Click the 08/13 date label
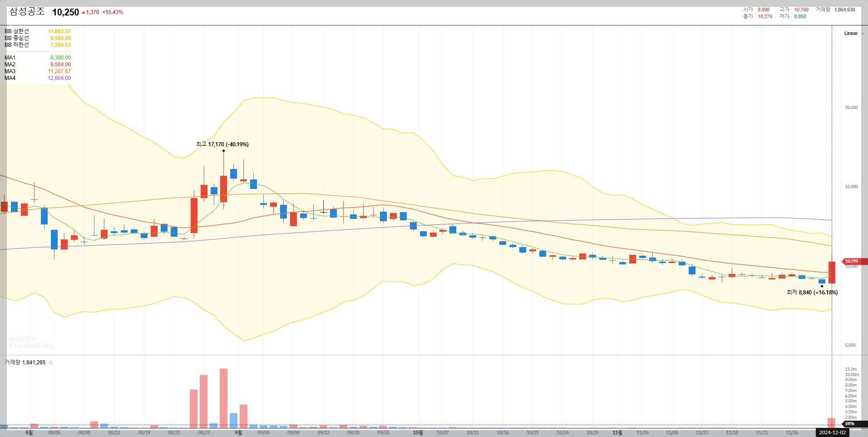The width and height of the screenshot is (868, 437). tap(114, 433)
